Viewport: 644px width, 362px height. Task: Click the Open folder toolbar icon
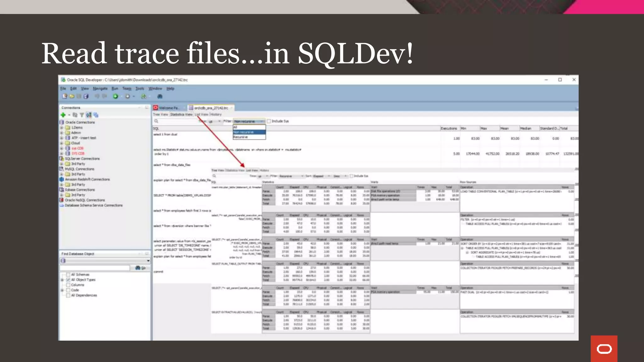[x=72, y=96]
